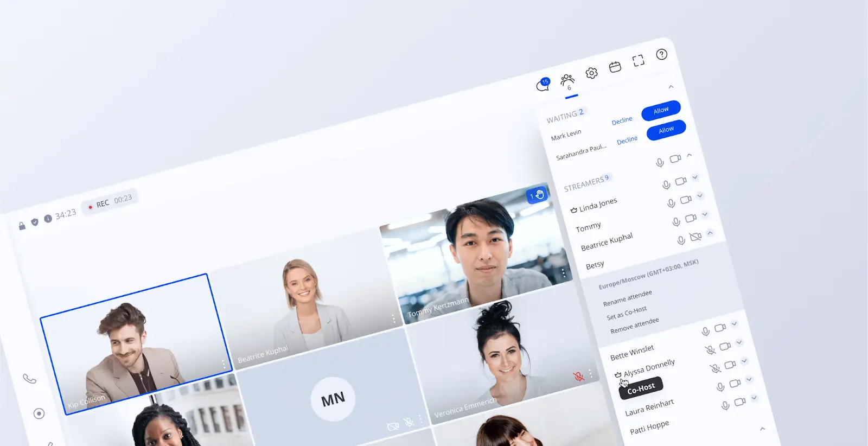Allow Mark Levin into meeting
Viewport: 868px width, 446px height.
pos(661,110)
